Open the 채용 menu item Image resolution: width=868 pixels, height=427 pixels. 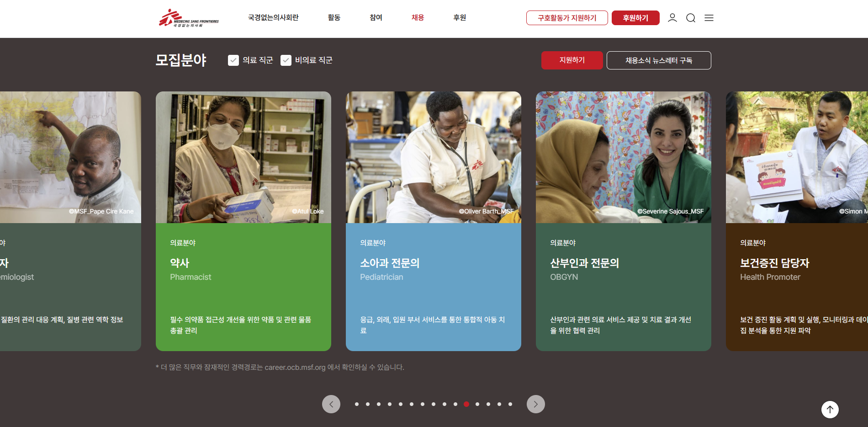(418, 18)
